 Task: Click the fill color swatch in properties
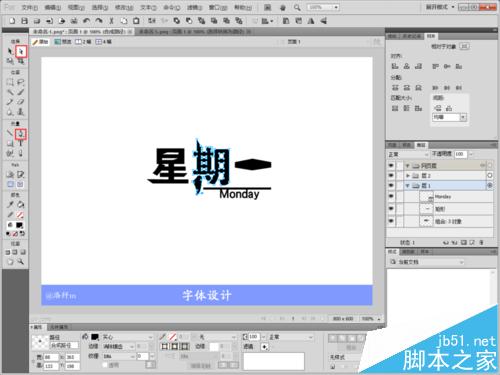pyautogui.click(x=95, y=337)
